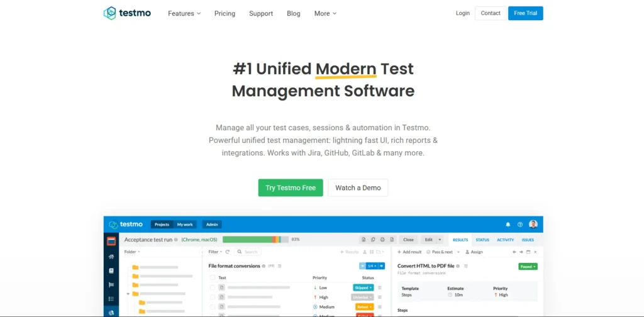Go to the Blog from the navigation
The width and height of the screenshot is (644, 317).
point(294,14)
